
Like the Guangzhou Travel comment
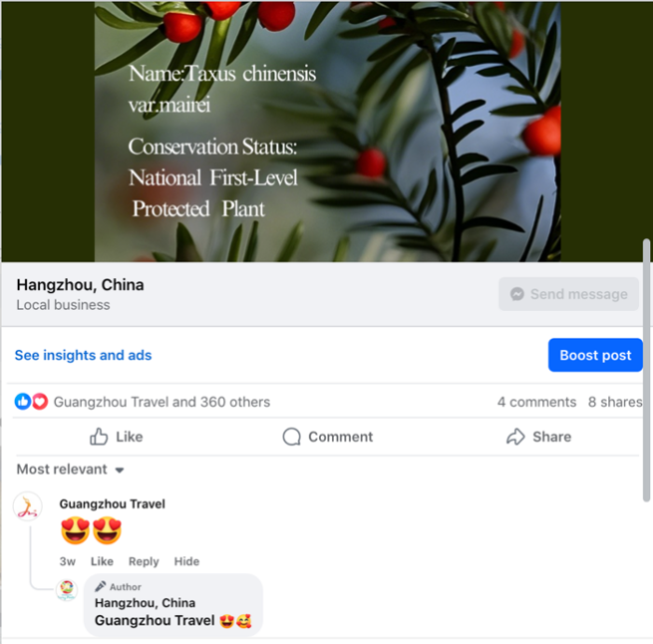[102, 562]
